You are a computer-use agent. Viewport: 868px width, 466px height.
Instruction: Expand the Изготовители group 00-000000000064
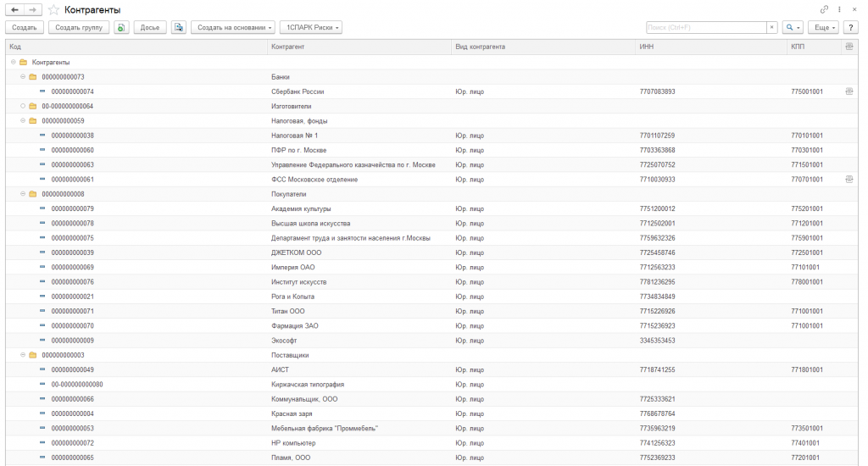point(23,106)
